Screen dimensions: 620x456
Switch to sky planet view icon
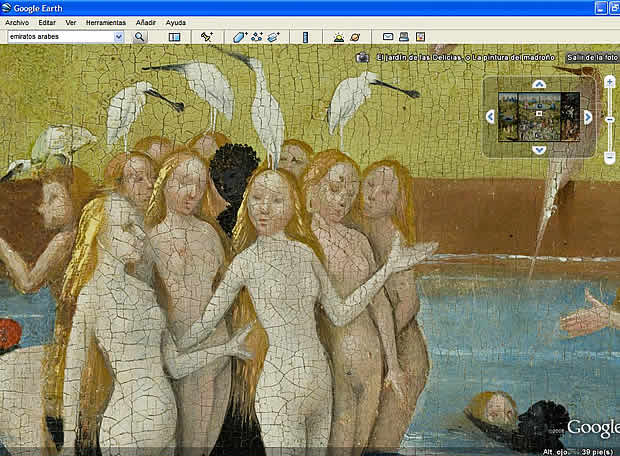355,37
